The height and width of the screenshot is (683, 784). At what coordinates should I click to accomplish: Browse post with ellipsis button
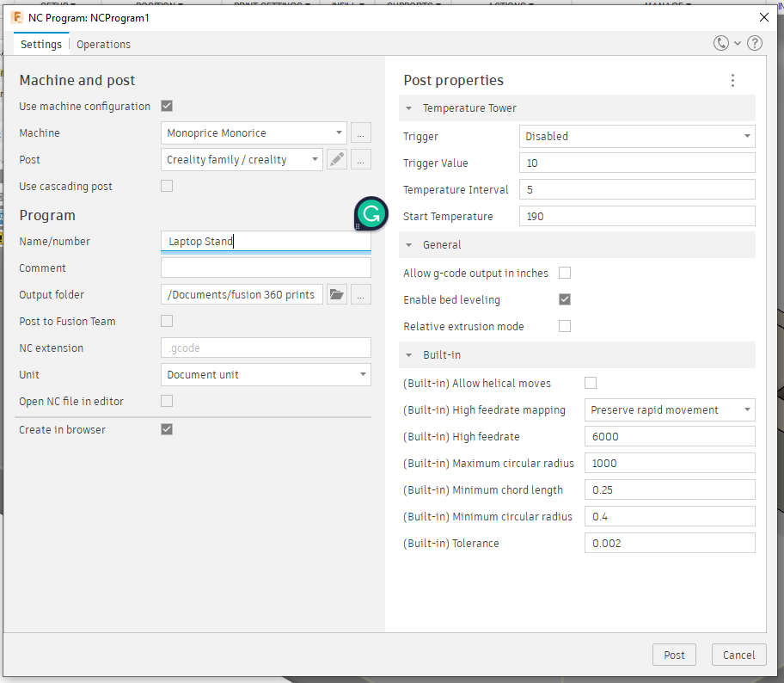click(x=361, y=160)
